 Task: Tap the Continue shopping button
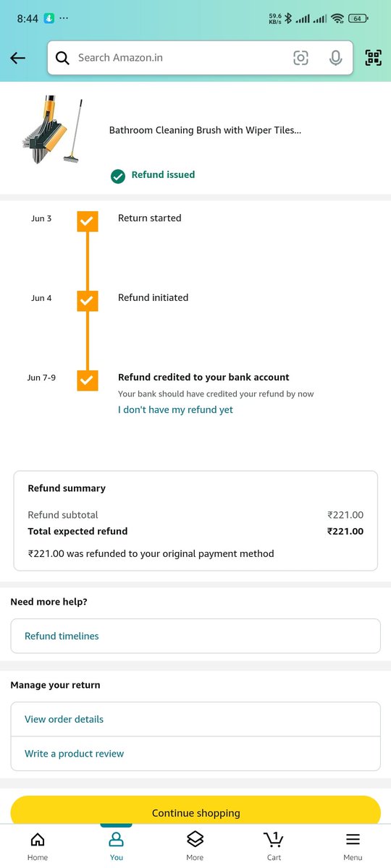click(195, 810)
